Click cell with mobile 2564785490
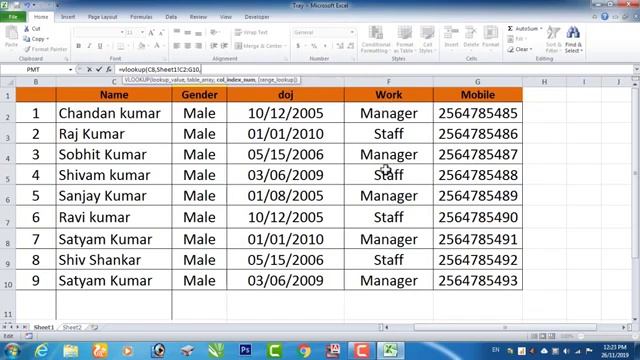The height and width of the screenshot is (360, 640). click(478, 217)
